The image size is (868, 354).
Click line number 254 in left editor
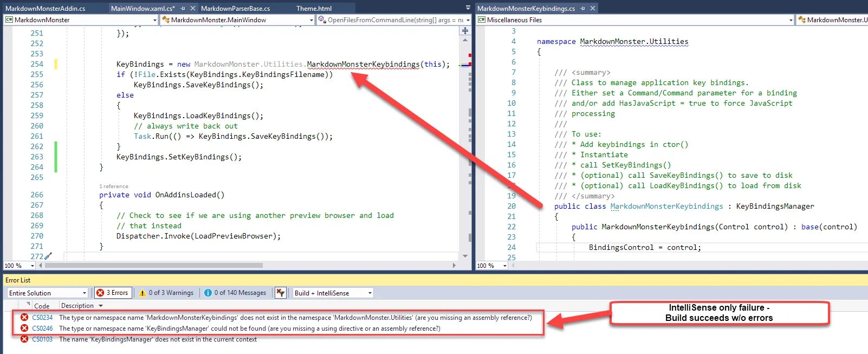37,64
